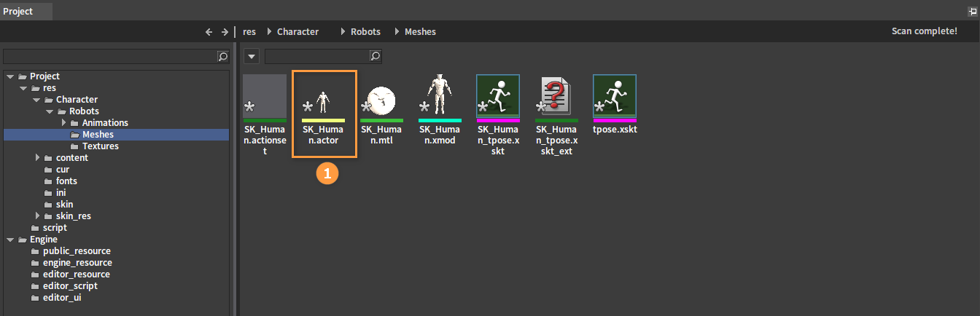Image resolution: width=980 pixels, height=316 pixels.
Task: Select the SK_Human.actor file icon
Action: [323, 97]
